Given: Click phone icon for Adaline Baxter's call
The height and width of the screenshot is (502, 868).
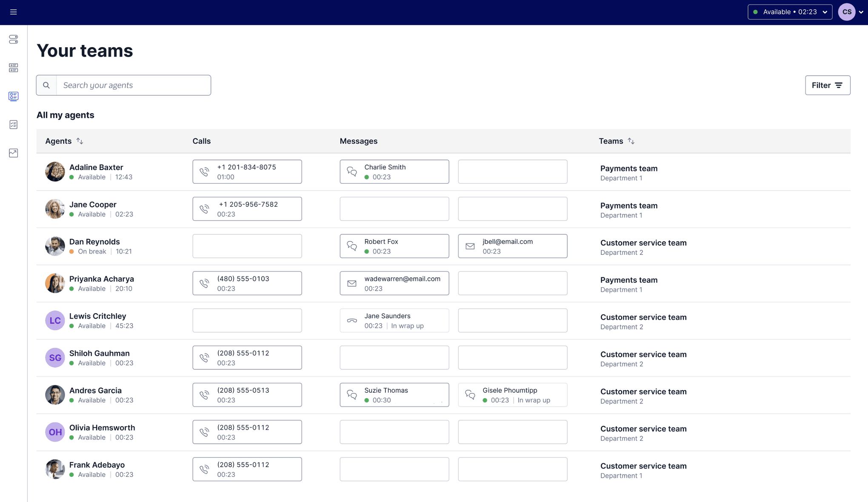Looking at the screenshot, I should coord(205,171).
